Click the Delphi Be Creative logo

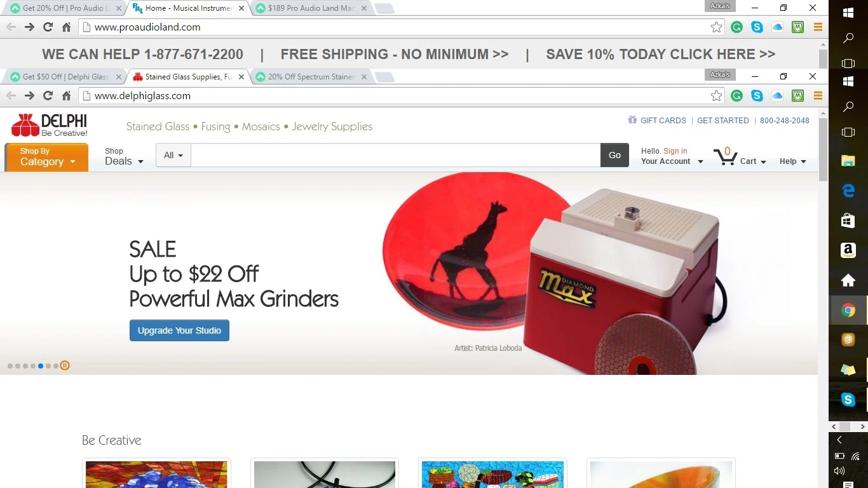49,125
